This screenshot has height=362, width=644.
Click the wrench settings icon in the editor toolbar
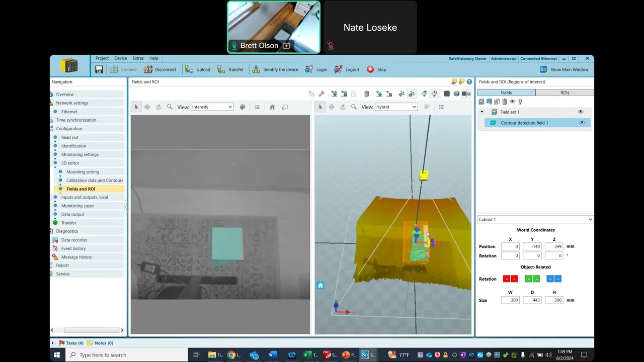[x=321, y=94]
